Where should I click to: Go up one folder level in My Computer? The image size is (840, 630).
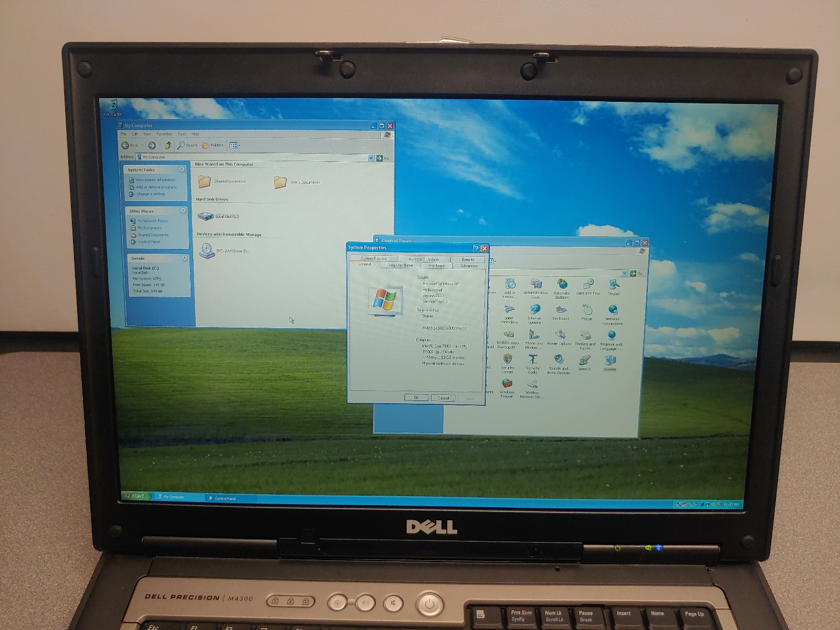(x=168, y=145)
